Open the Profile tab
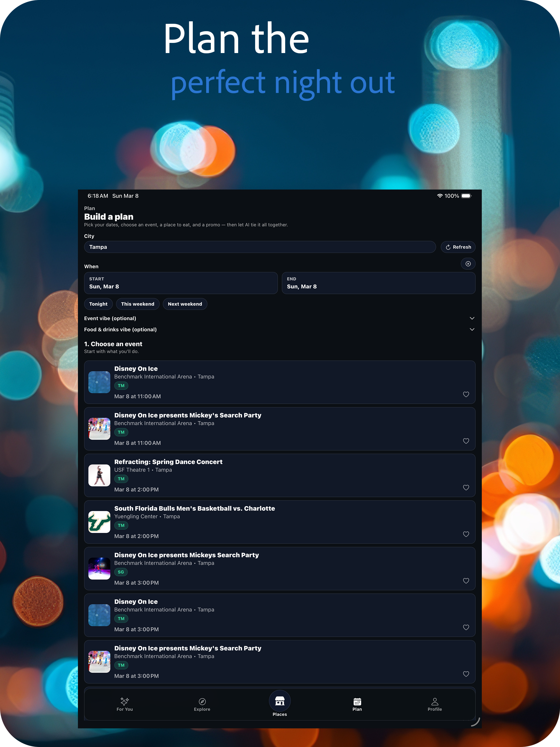The image size is (560, 747). pyautogui.click(x=435, y=704)
